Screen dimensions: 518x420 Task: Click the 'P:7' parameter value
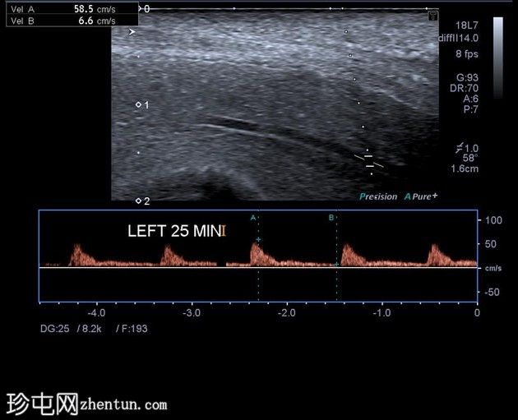[470, 109]
